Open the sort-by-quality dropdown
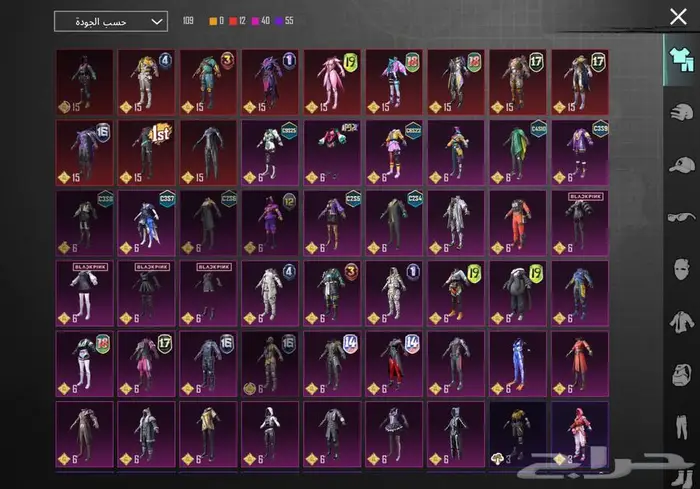The width and height of the screenshot is (700, 489). [x=110, y=21]
